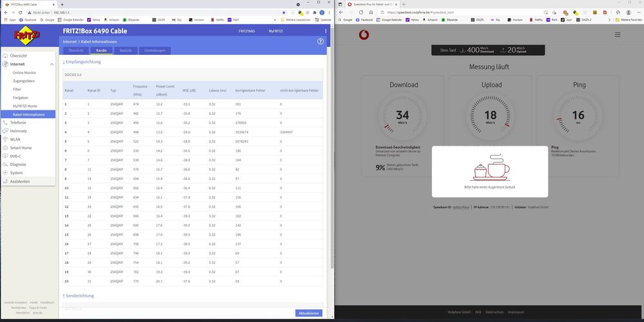Click the FRITZ! logo in the header
Viewport: 644px width, 322px height.
click(x=27, y=35)
